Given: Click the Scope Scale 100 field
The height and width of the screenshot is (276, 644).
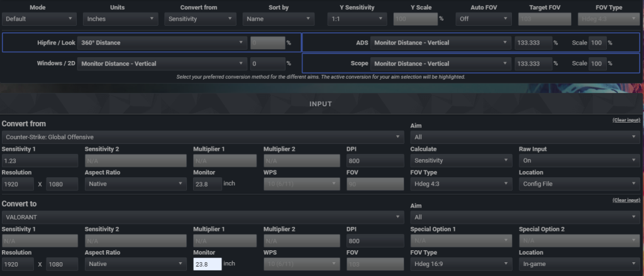Looking at the screenshot, I should [597, 63].
